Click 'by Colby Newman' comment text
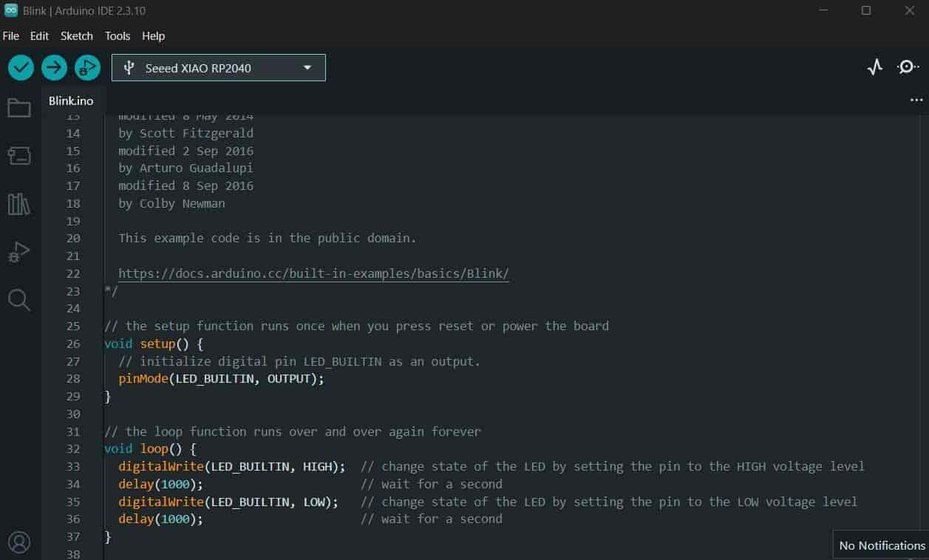The width and height of the screenshot is (929, 560). pos(171,203)
